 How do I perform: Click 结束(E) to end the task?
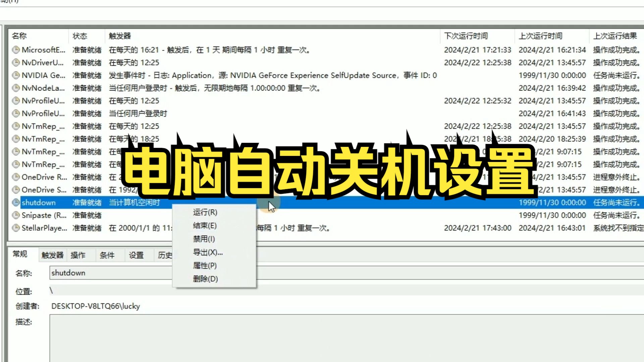(x=204, y=226)
